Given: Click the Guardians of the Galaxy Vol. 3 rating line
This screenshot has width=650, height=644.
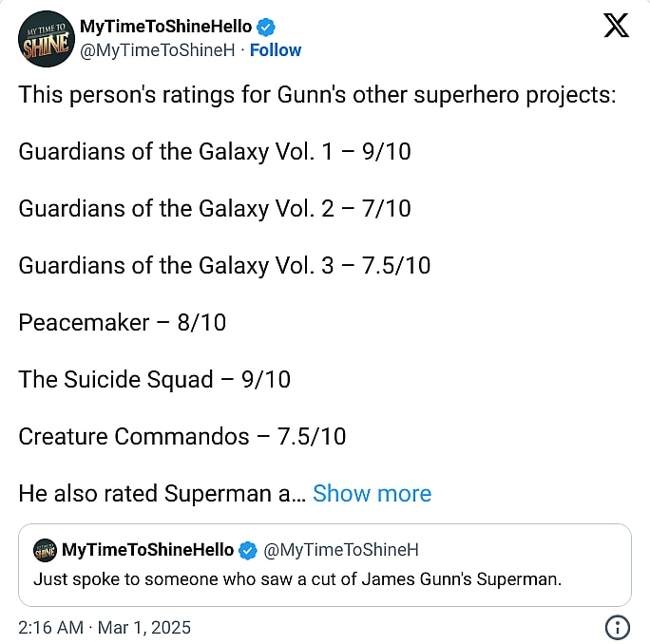Looking at the screenshot, I should coord(224,266).
